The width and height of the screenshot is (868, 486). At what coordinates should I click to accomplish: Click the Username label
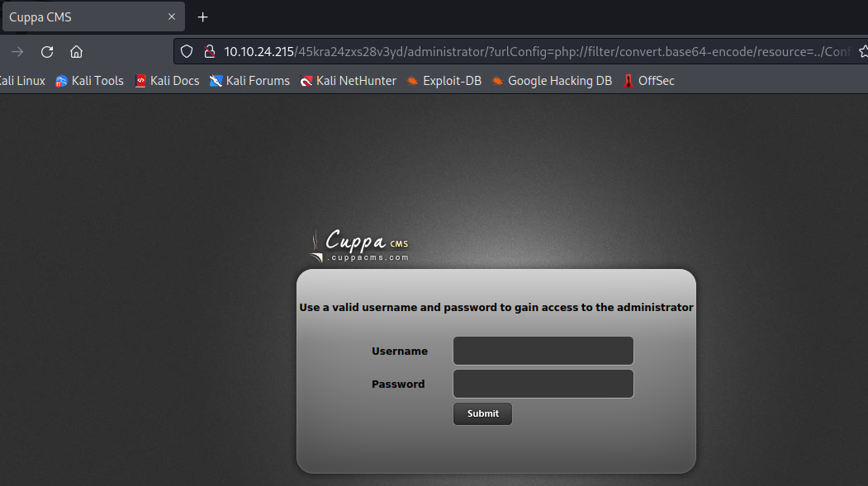(400, 352)
